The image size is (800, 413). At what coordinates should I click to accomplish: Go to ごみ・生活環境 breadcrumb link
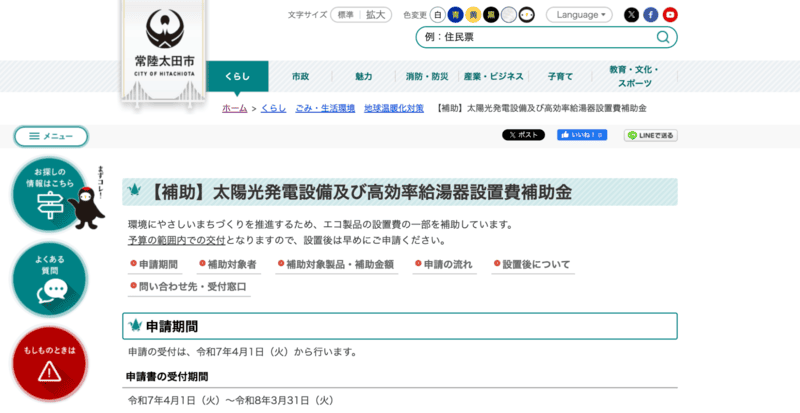pyautogui.click(x=325, y=108)
